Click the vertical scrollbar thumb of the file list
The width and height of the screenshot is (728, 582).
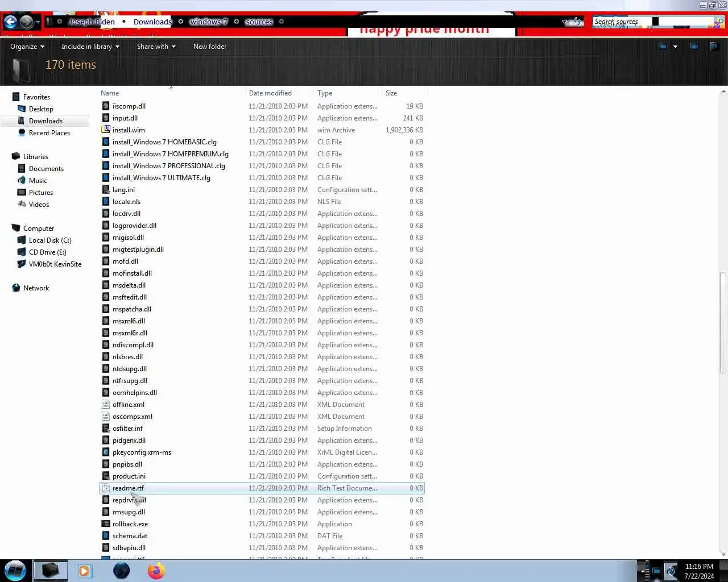point(723,323)
